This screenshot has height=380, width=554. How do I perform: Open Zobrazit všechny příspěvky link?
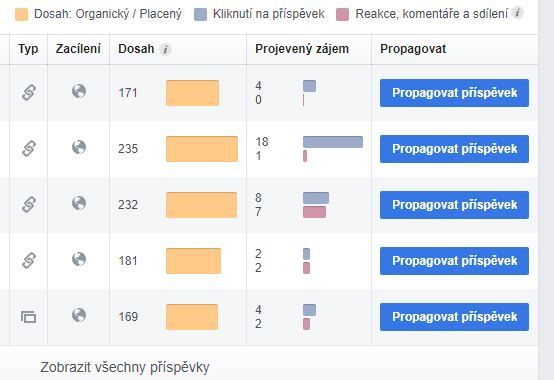(x=125, y=367)
